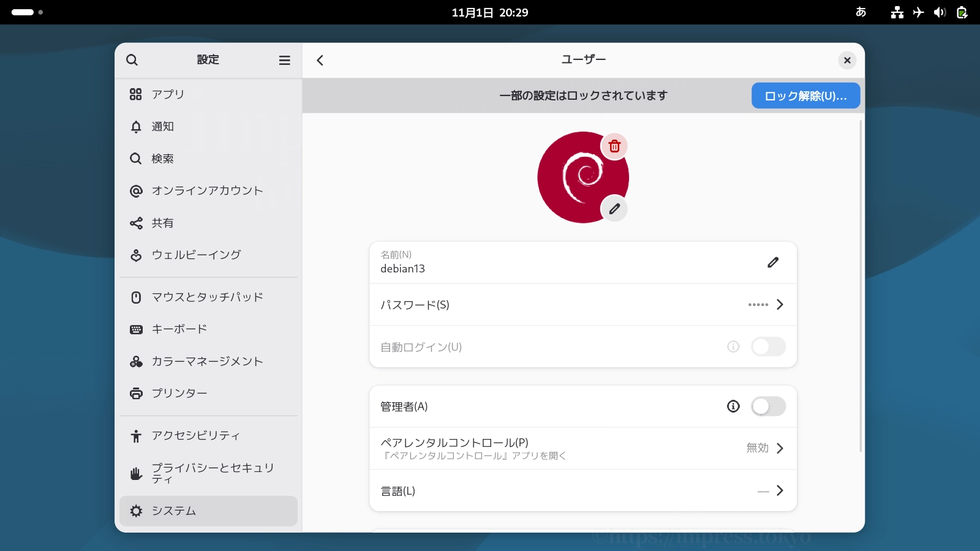Click the Accessibility figure icon
The height and width of the screenshot is (551, 980).
click(136, 436)
